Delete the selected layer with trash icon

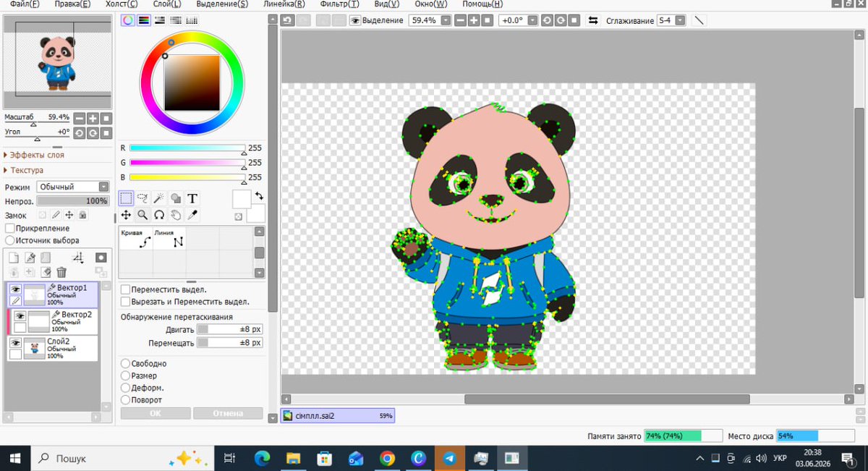[x=61, y=272]
